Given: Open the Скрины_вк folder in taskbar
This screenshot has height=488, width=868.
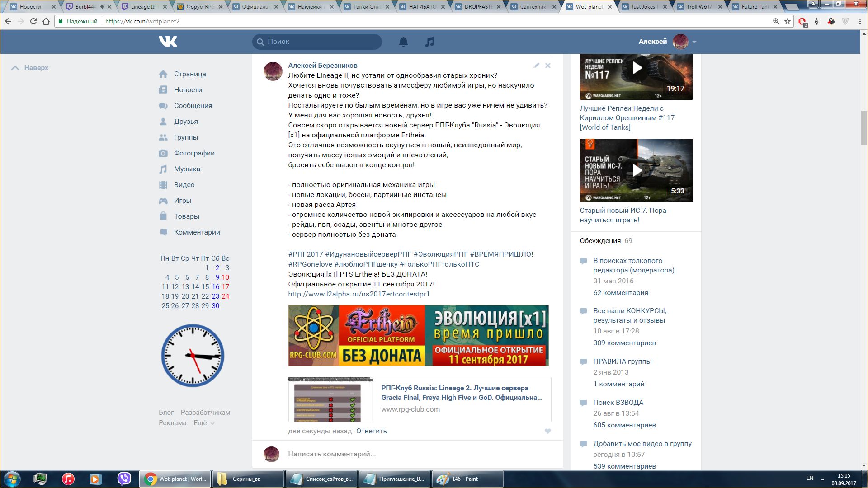Looking at the screenshot, I should (x=248, y=479).
